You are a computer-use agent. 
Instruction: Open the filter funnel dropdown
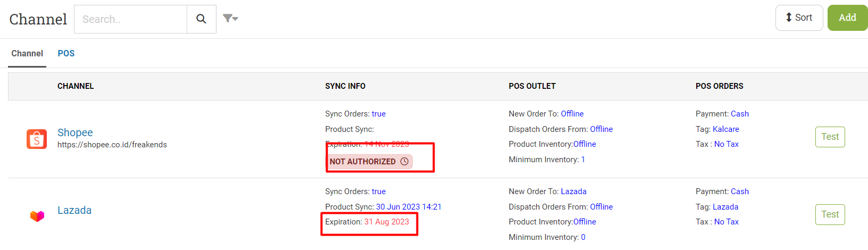(230, 19)
